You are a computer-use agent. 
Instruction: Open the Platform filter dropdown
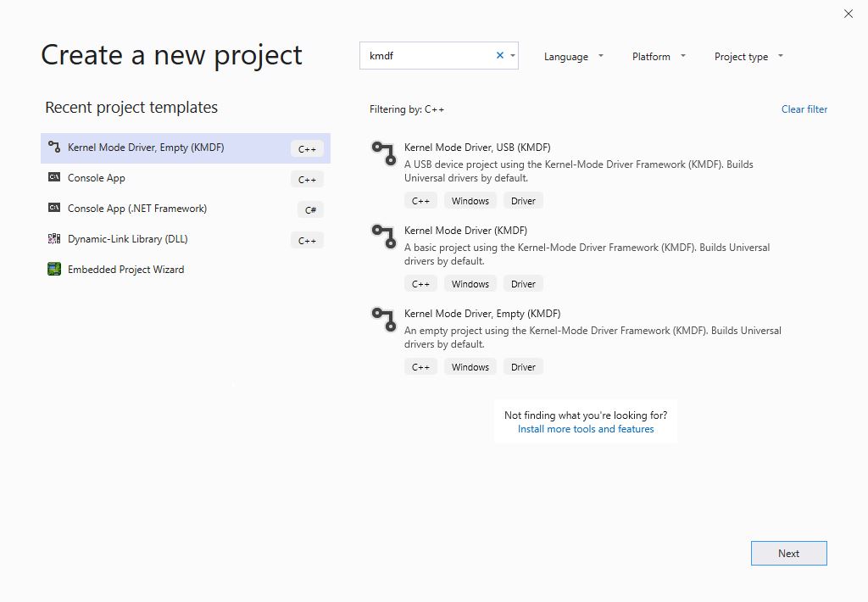click(x=659, y=57)
